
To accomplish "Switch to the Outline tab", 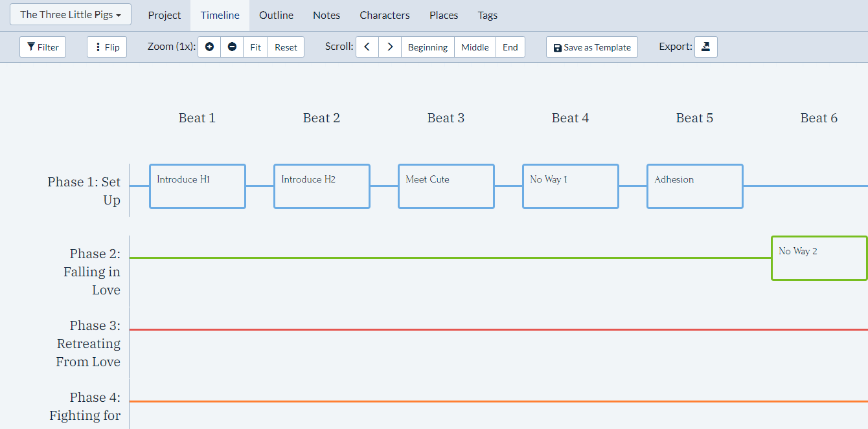I will 276,15.
